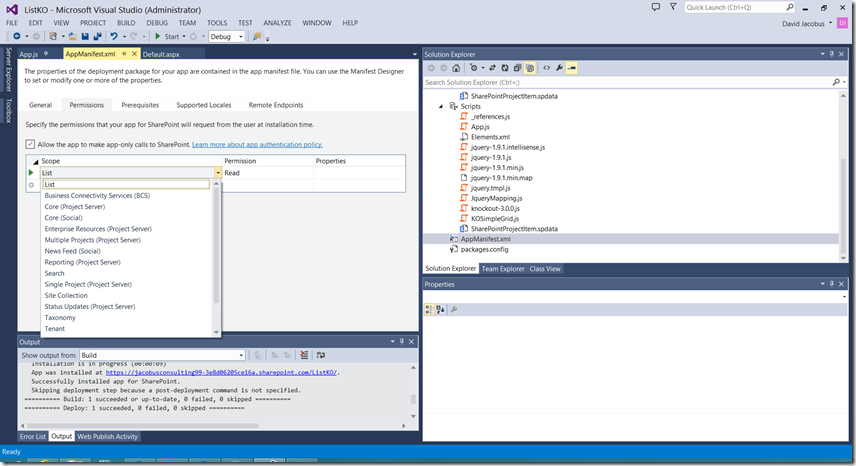Open the Solution Explorer window options dropdown
This screenshot has width=856, height=466.
[822, 54]
